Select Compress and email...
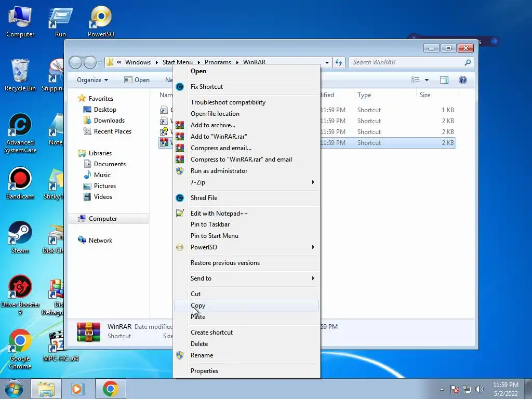This screenshot has height=399, width=532. (x=247, y=148)
